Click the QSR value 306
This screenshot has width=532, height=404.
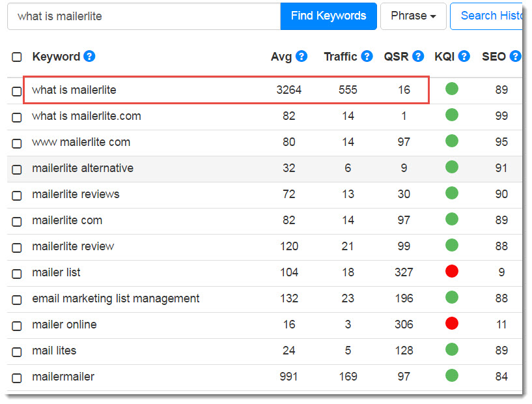click(404, 325)
